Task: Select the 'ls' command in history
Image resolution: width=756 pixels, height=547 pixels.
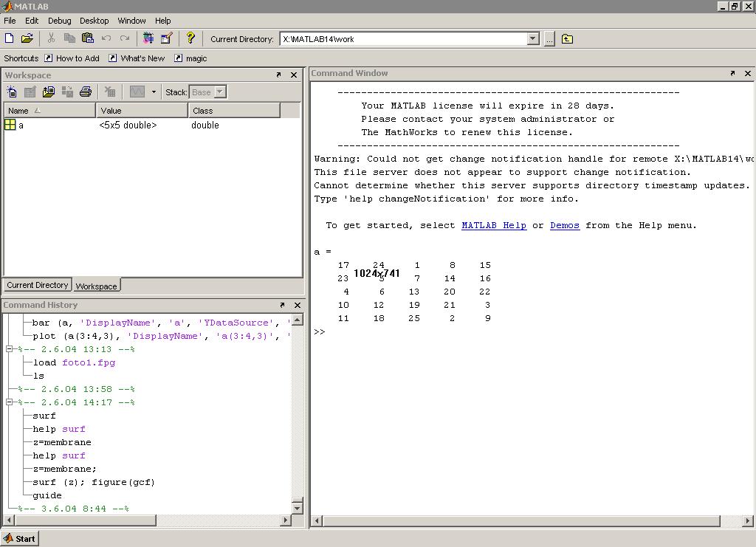Action: tap(38, 376)
